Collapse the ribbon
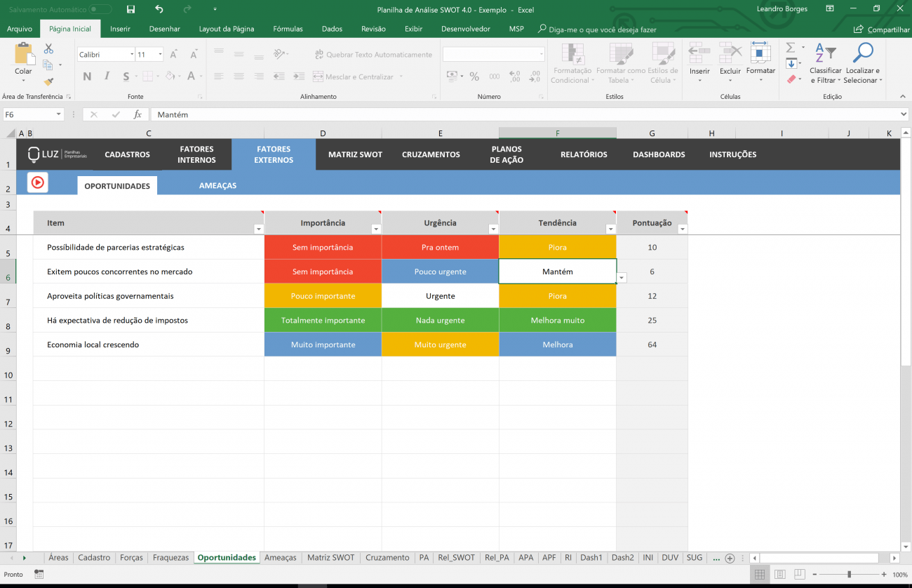 tap(904, 97)
